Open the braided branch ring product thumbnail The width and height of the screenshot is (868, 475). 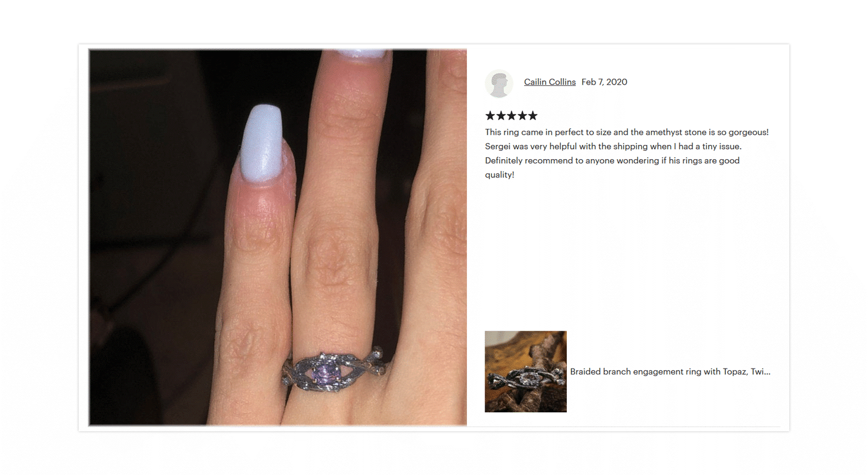coord(525,371)
